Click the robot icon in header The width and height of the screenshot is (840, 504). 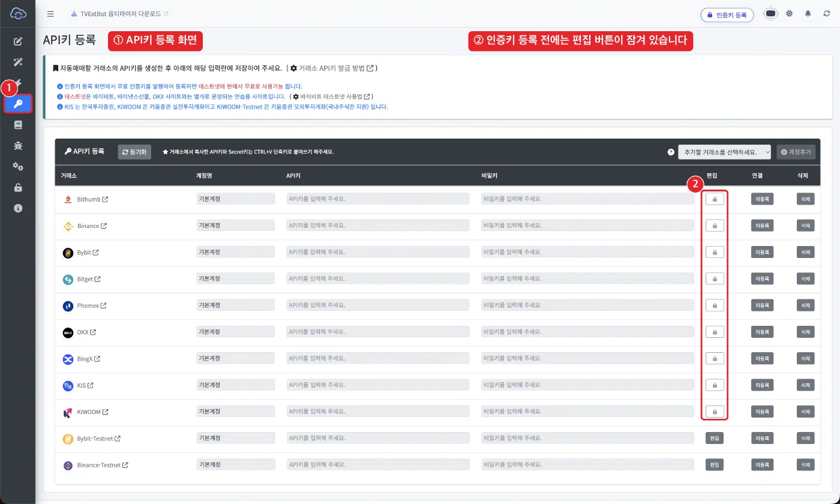click(771, 14)
